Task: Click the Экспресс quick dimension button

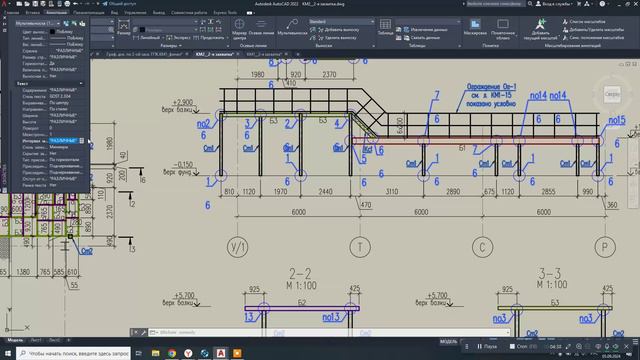Action: coord(178,38)
